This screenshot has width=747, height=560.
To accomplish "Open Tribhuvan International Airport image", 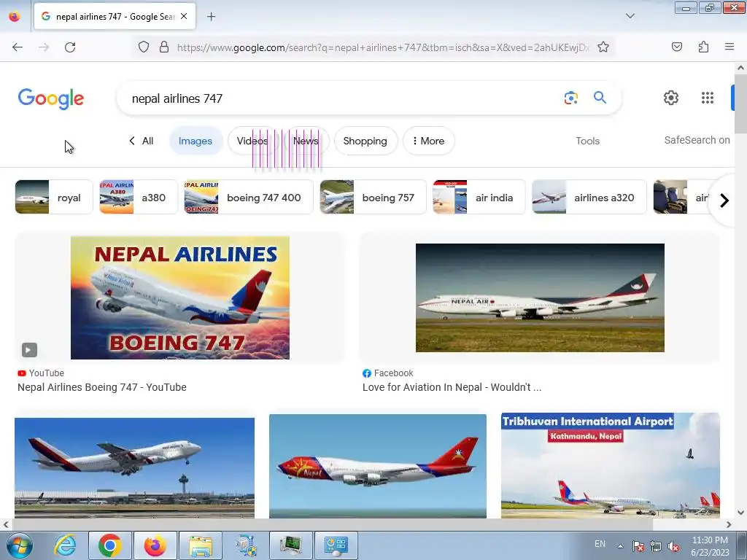I will 611,465.
